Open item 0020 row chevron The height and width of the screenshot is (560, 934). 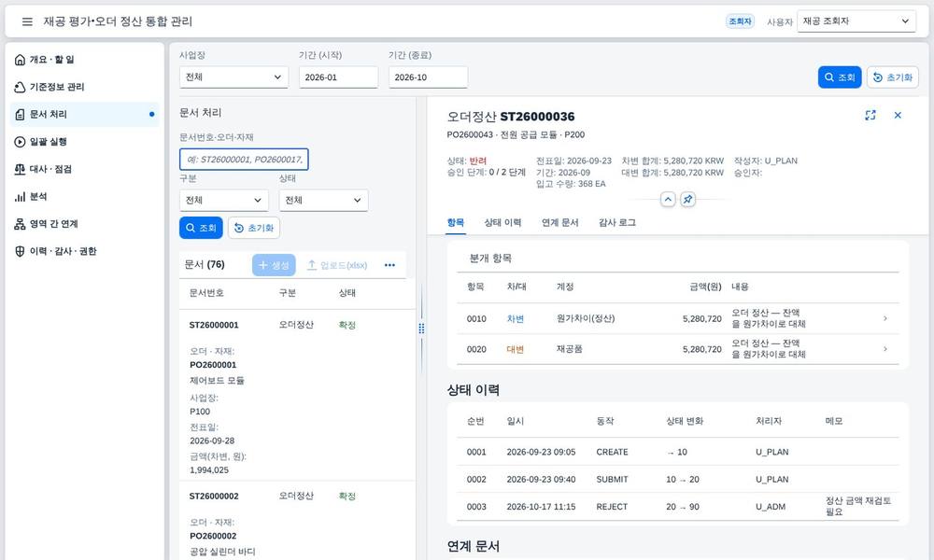[x=885, y=349]
